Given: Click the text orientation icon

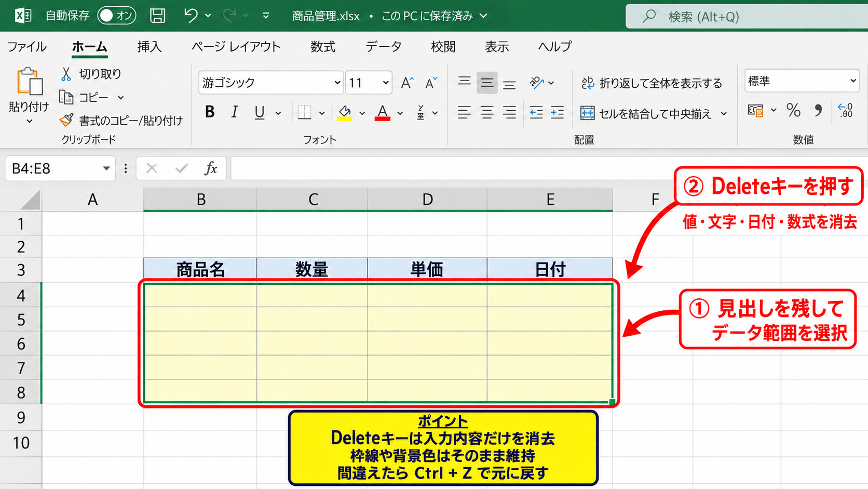Looking at the screenshot, I should tap(537, 83).
